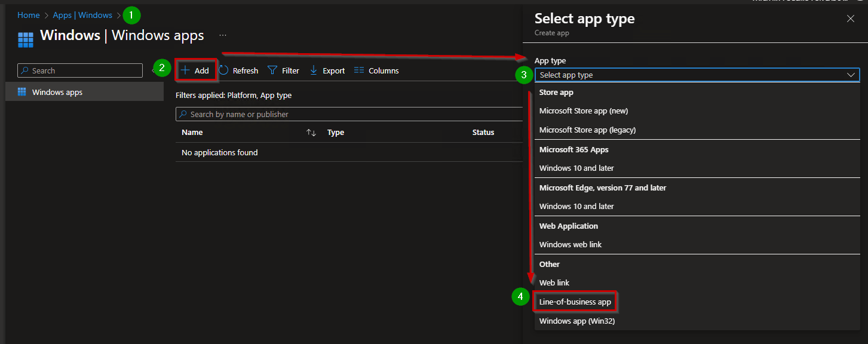
Task: Click the Filters applied: Platform, App type text
Action: (234, 95)
